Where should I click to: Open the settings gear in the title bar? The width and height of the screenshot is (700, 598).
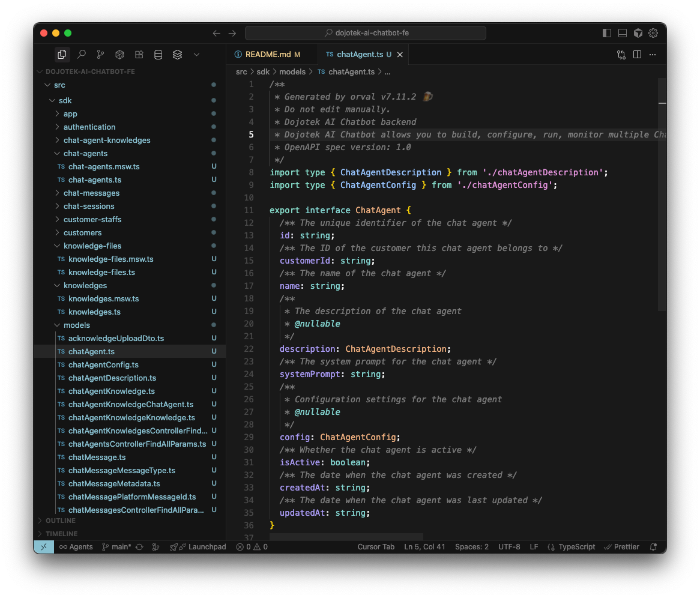click(x=654, y=33)
